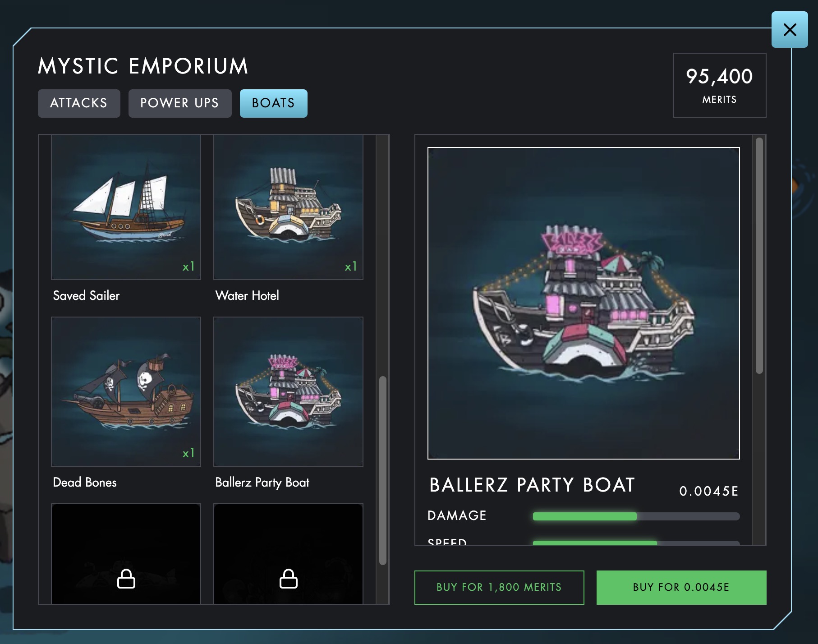
Task: Click the boat details panel scrollbar
Action: coord(759,255)
